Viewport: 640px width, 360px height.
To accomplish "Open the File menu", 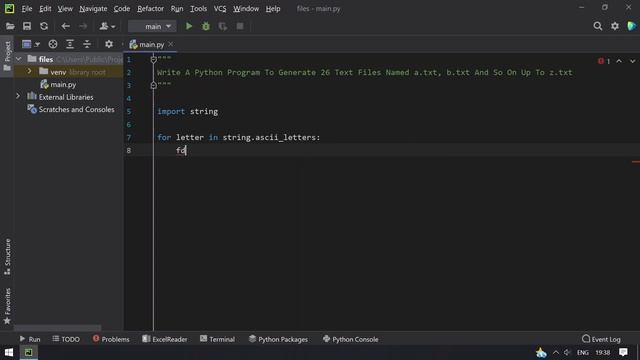I will [x=27, y=9].
